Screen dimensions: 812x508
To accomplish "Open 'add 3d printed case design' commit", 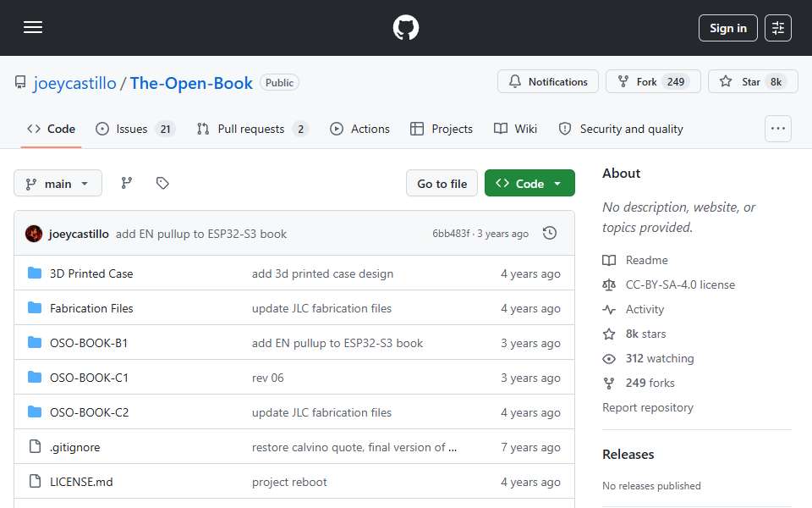I will (322, 273).
